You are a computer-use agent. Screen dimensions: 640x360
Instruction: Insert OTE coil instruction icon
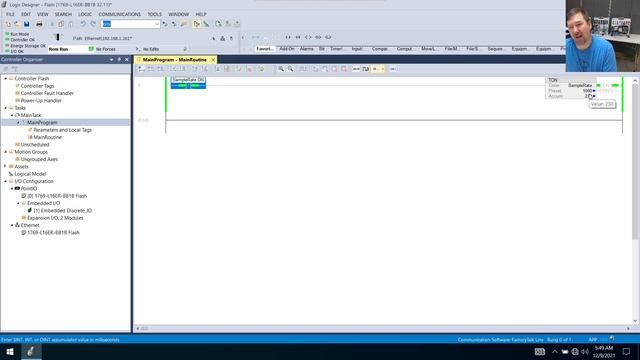308,37
